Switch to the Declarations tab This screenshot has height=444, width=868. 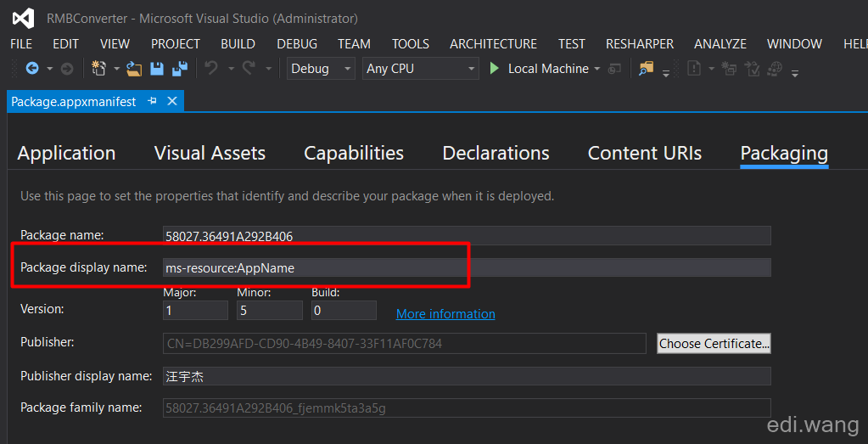point(496,153)
